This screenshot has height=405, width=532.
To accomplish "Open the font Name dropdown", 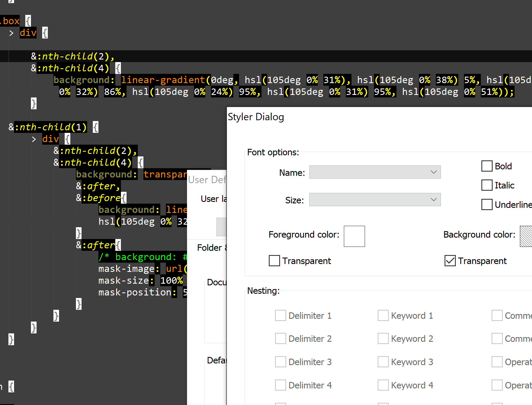I will pyautogui.click(x=375, y=172).
